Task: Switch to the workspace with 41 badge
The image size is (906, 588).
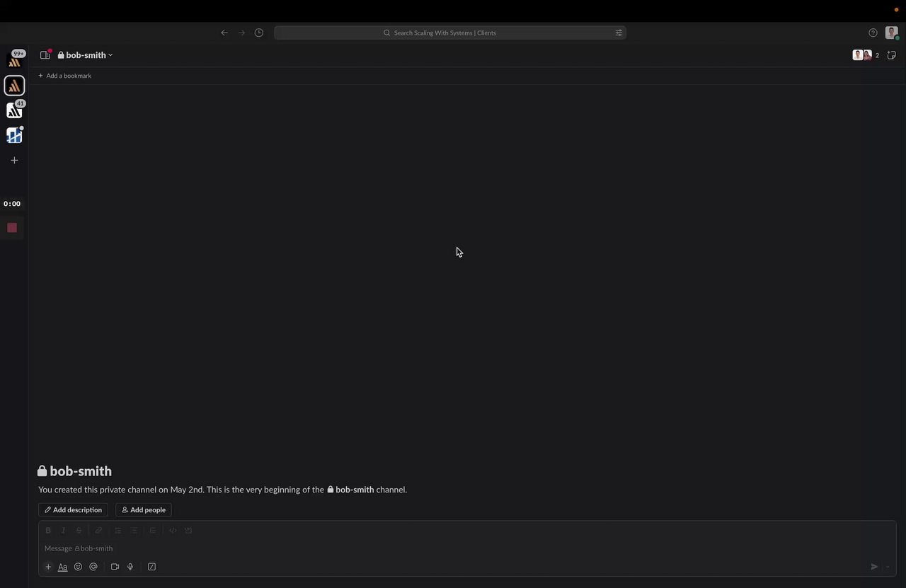Action: point(14,110)
